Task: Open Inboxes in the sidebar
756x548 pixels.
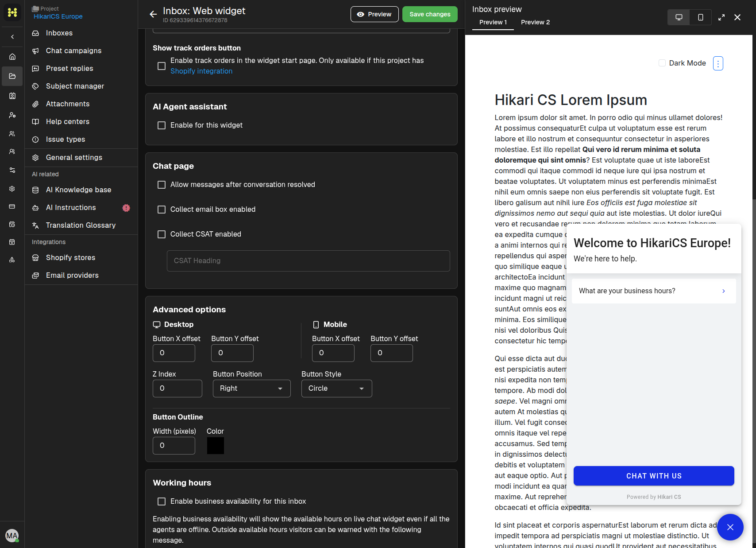Action: click(81, 33)
